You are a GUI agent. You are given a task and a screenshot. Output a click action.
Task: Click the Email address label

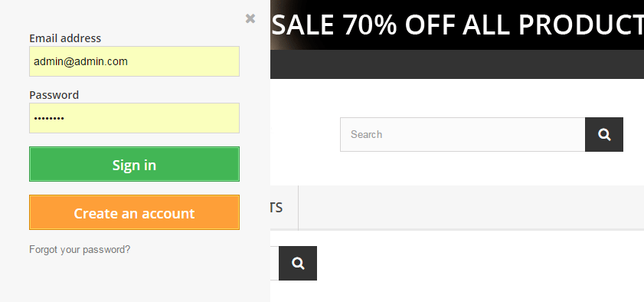pyautogui.click(x=65, y=38)
